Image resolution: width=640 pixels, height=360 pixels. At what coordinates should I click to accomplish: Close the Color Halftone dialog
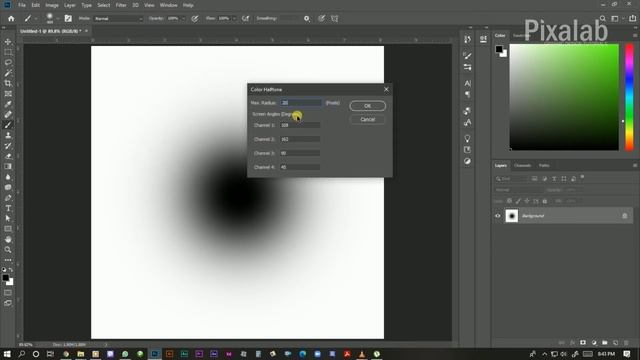(x=386, y=89)
